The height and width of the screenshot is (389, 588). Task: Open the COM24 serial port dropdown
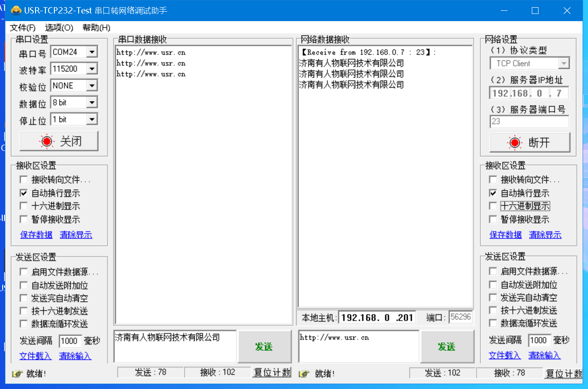pos(92,52)
